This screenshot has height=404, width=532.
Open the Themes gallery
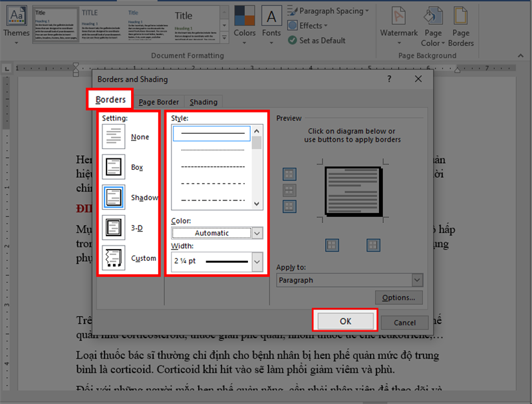click(x=16, y=25)
